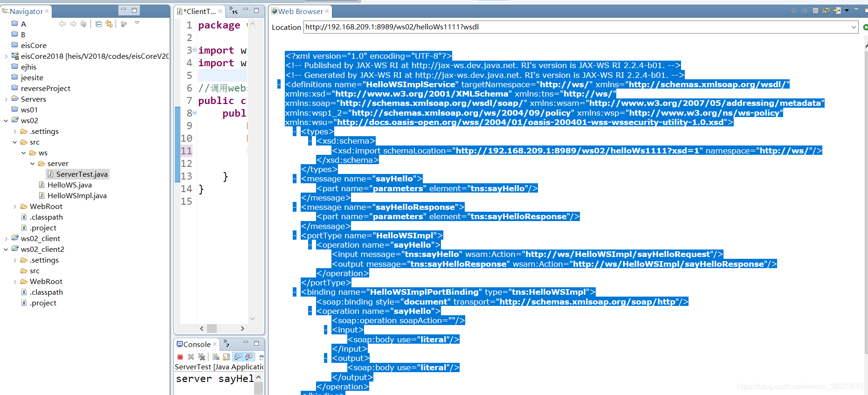The width and height of the screenshot is (868, 395).
Task: Remove launch from Console
Action: (x=191, y=357)
